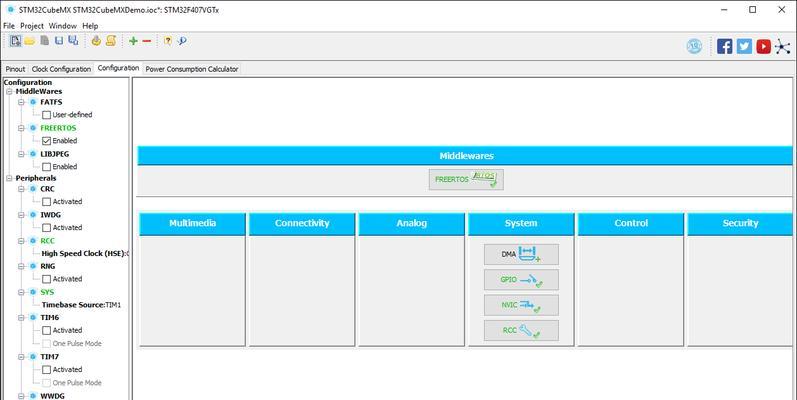Select the Configuration tab
Image resolution: width=797 pixels, height=400 pixels.
(118, 68)
